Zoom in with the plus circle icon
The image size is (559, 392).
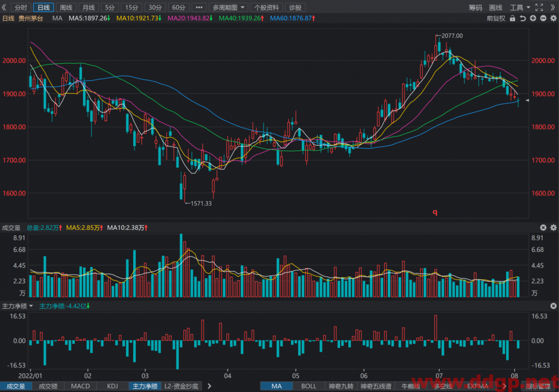pos(533,18)
